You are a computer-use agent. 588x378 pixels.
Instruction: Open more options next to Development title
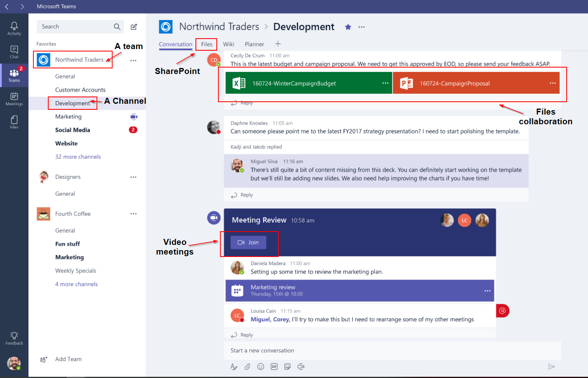[362, 27]
